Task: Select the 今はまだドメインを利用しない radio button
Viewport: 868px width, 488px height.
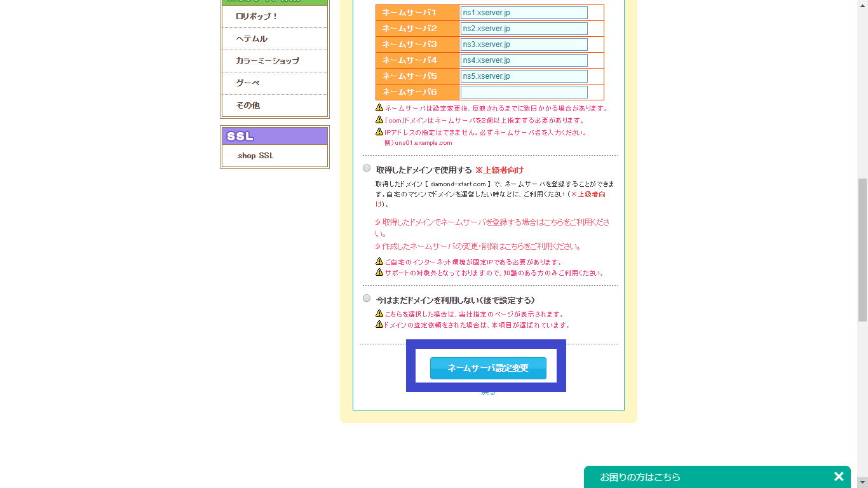Action: click(x=367, y=298)
